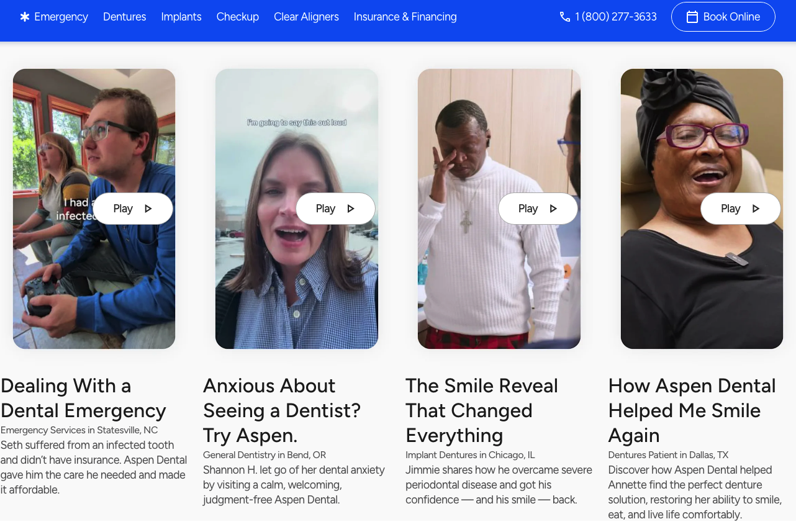
Task: Click play triangle on Jimmie's smile reveal video
Action: pyautogui.click(x=553, y=209)
